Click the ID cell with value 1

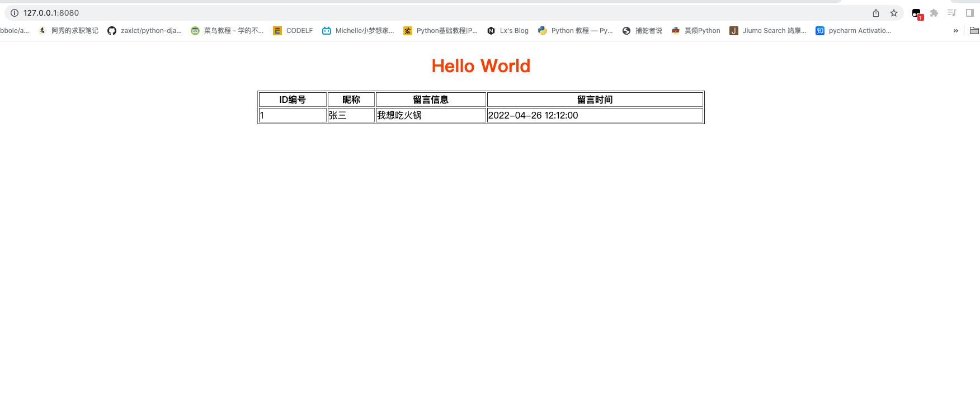[293, 115]
